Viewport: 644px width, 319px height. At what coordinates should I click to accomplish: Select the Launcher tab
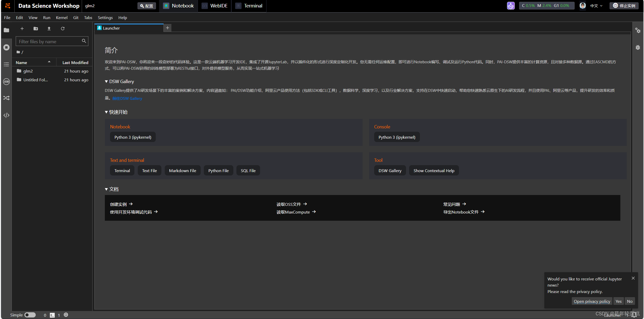129,28
